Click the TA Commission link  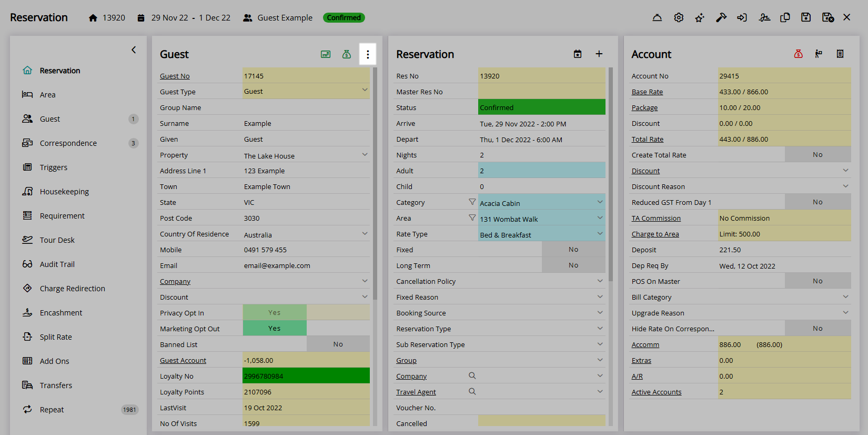coord(656,218)
